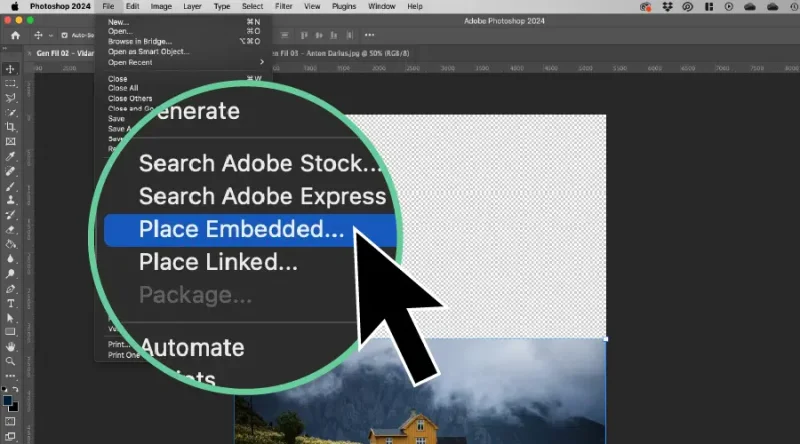Screen dimensions: 800x444
Task: Open the Edit menu
Action: pyautogui.click(x=133, y=7)
